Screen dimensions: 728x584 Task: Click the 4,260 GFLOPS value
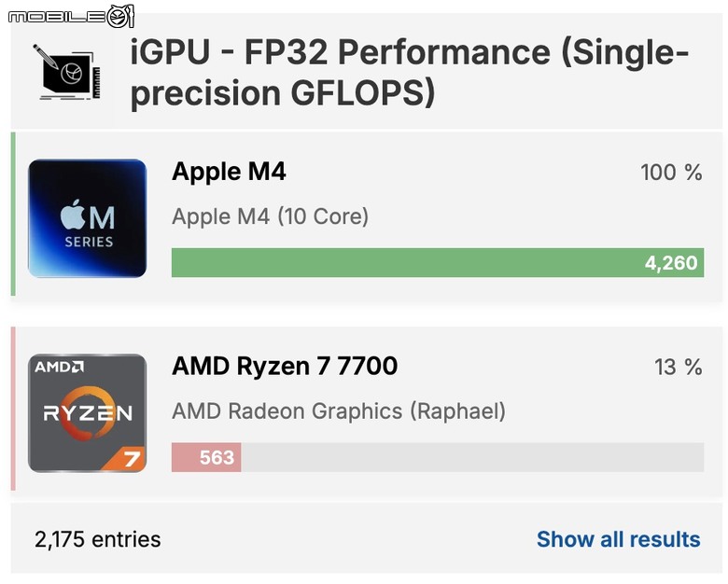(671, 263)
